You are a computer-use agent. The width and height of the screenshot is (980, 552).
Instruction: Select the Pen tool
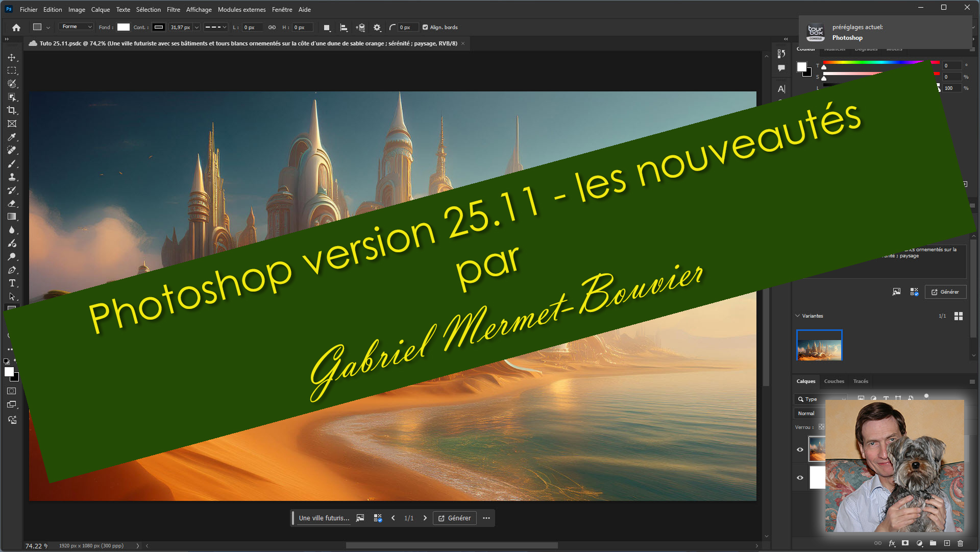[12, 270]
